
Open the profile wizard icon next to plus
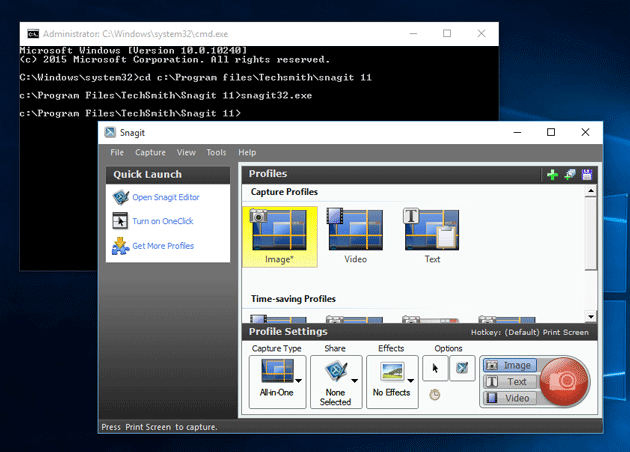[570, 175]
